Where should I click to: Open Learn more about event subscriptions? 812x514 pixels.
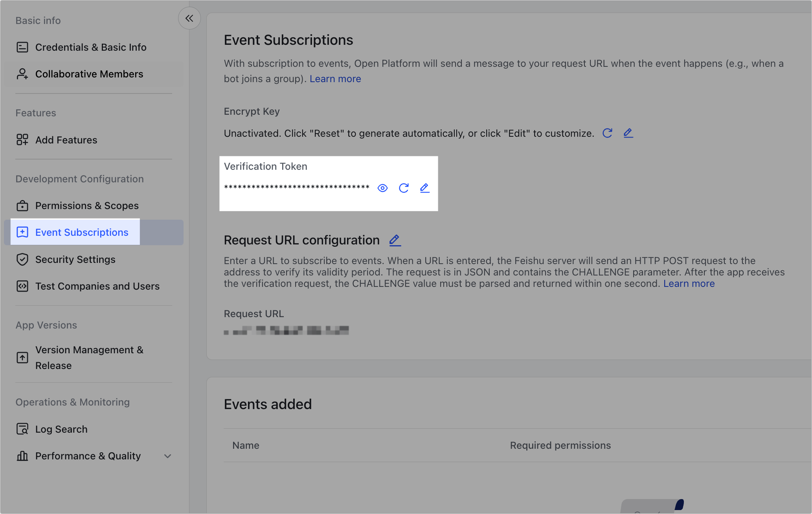[x=335, y=79]
